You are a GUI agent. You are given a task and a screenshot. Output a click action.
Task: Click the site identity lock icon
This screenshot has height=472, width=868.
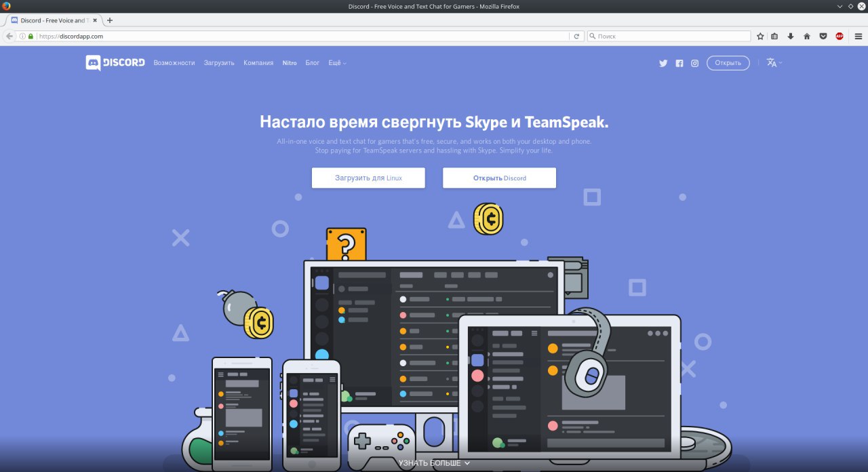[31, 36]
